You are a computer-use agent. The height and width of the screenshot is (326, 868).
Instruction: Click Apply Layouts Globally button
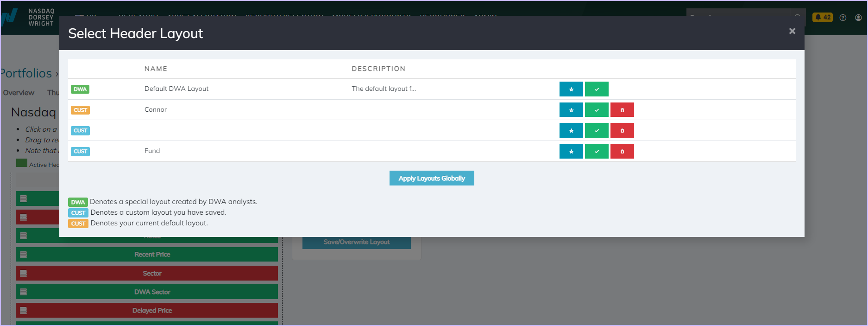pyautogui.click(x=432, y=178)
